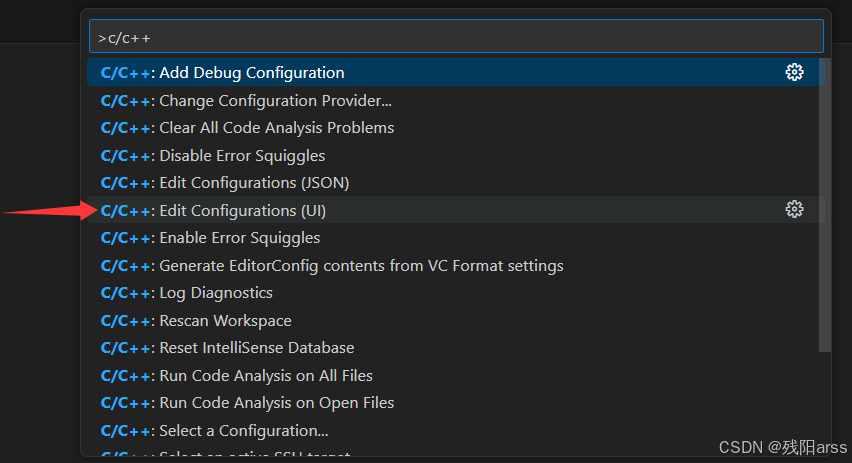Open Select a Configuration... picker
This screenshot has width=852, height=463.
[x=455, y=430]
